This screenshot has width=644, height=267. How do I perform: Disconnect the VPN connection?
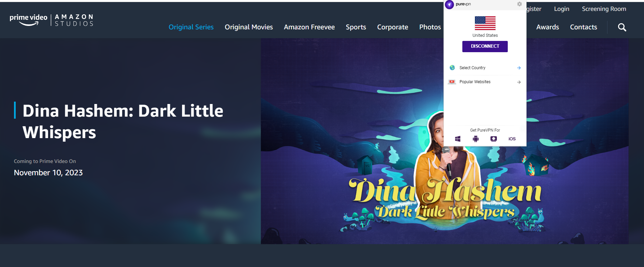tap(485, 46)
